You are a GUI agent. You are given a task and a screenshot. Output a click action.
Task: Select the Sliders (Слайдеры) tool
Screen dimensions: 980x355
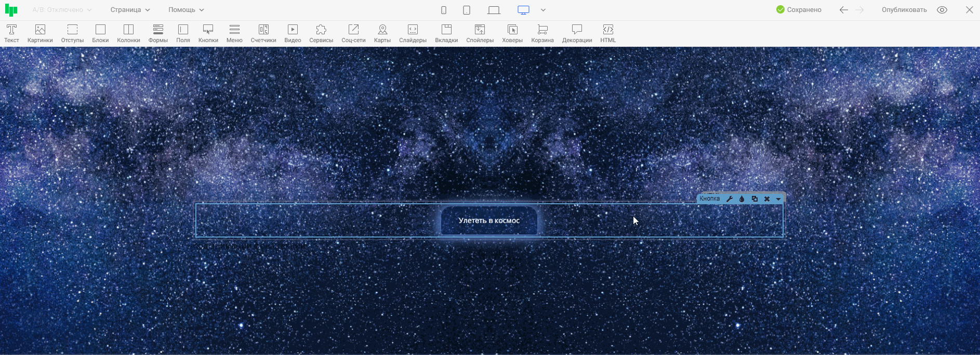coord(413,33)
